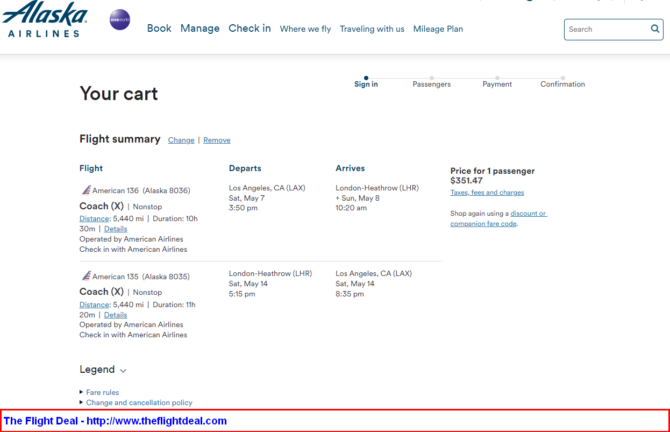Screen dimensions: 670x432
Task: Click the American Airlines logo beside American 136
Action: point(86,190)
